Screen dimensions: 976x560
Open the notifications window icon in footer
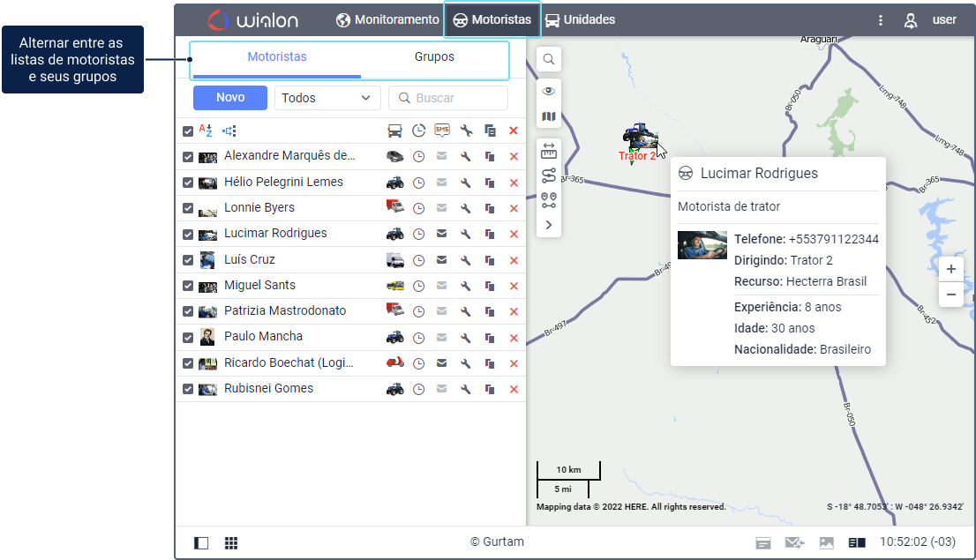(x=763, y=543)
